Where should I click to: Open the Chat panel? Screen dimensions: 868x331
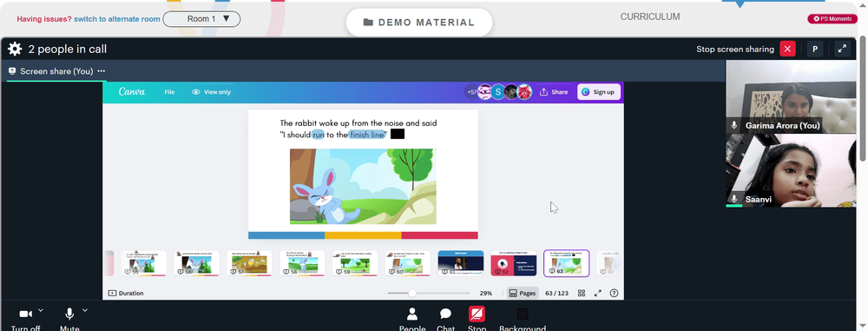[445, 318]
